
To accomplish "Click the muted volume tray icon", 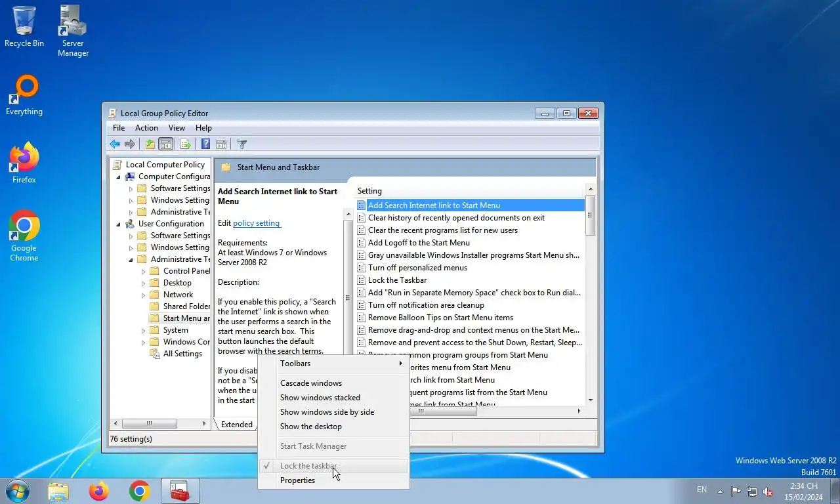I will pyautogui.click(x=768, y=491).
